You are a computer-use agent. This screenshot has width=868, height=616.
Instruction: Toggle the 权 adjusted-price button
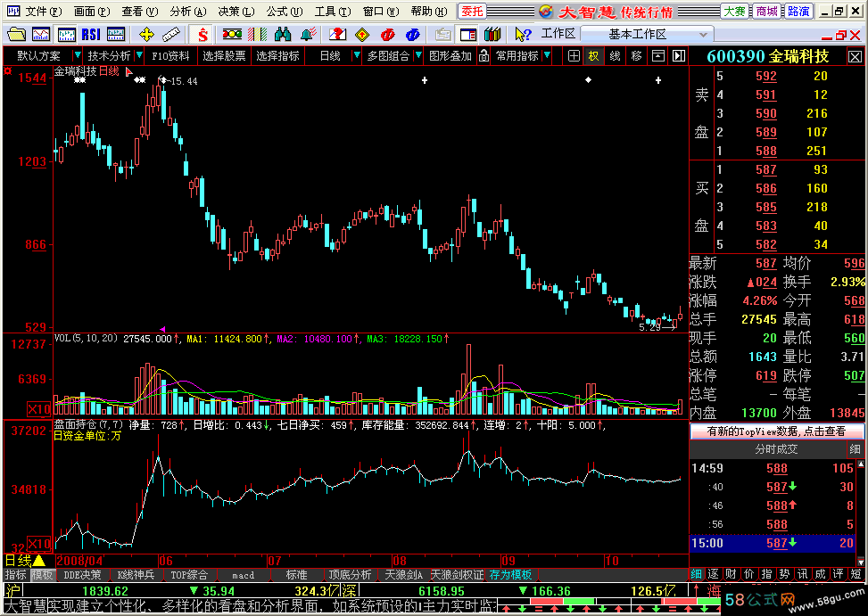593,56
